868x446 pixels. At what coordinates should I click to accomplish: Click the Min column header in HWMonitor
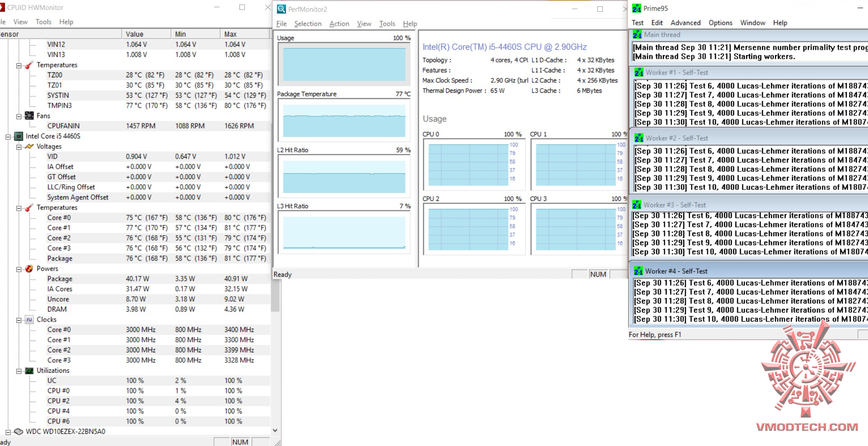point(196,34)
